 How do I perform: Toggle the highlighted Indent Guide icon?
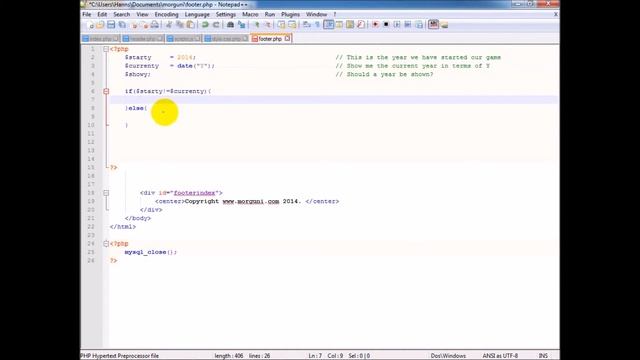point(329,25)
